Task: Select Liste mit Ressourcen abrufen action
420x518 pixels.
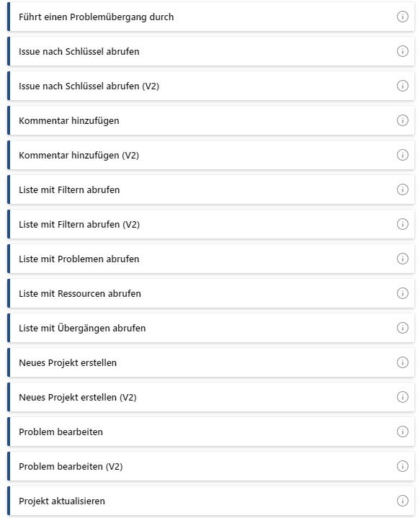Action: pos(211,293)
